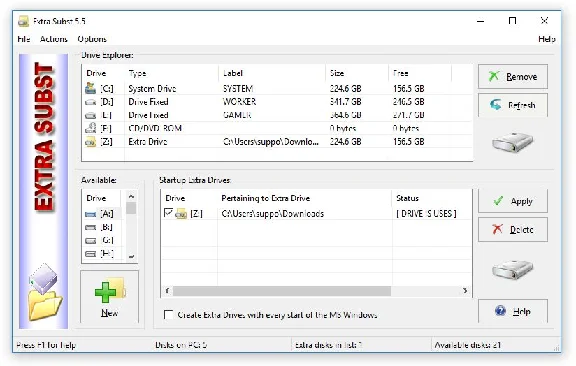Click 'System Drive' type cell
The width and height of the screenshot is (576, 366).
click(152, 89)
